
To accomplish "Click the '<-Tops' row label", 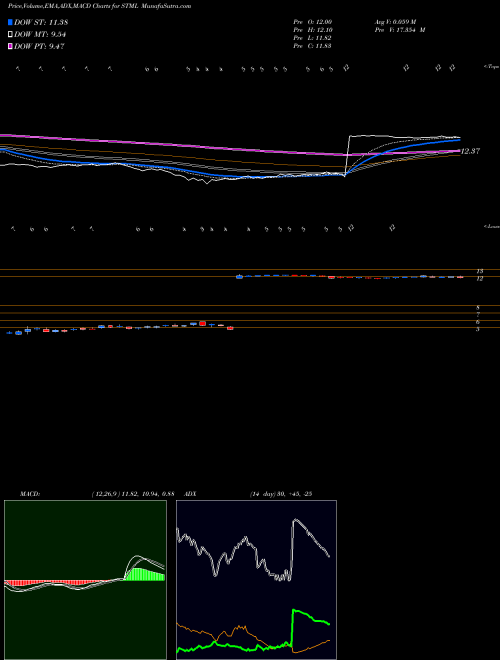I will (x=491, y=67).
